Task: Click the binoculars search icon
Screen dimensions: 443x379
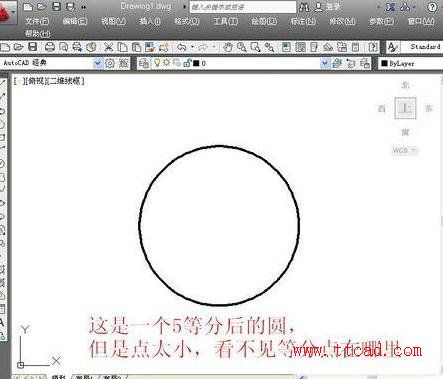Action: (x=304, y=7)
